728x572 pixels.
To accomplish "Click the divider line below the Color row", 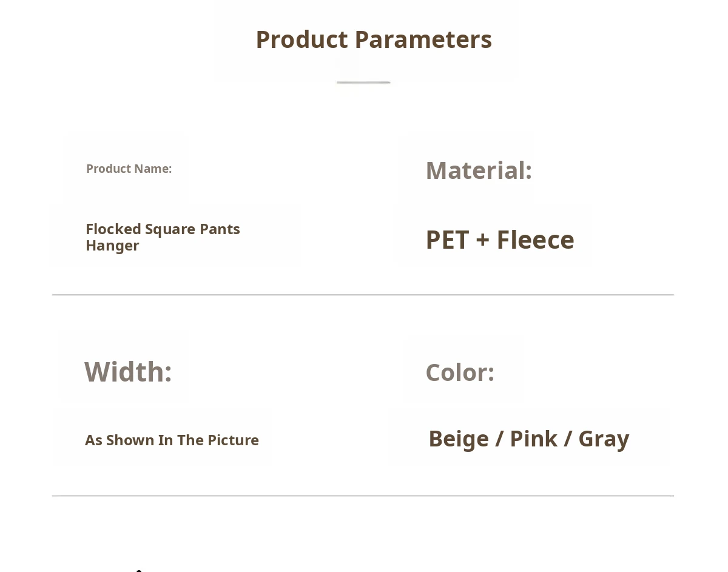I will [363, 496].
